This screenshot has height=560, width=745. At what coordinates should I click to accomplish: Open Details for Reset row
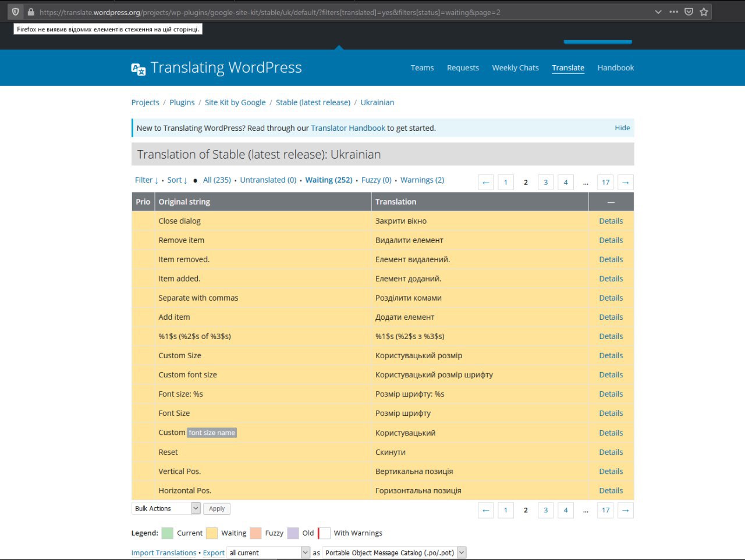[611, 452]
